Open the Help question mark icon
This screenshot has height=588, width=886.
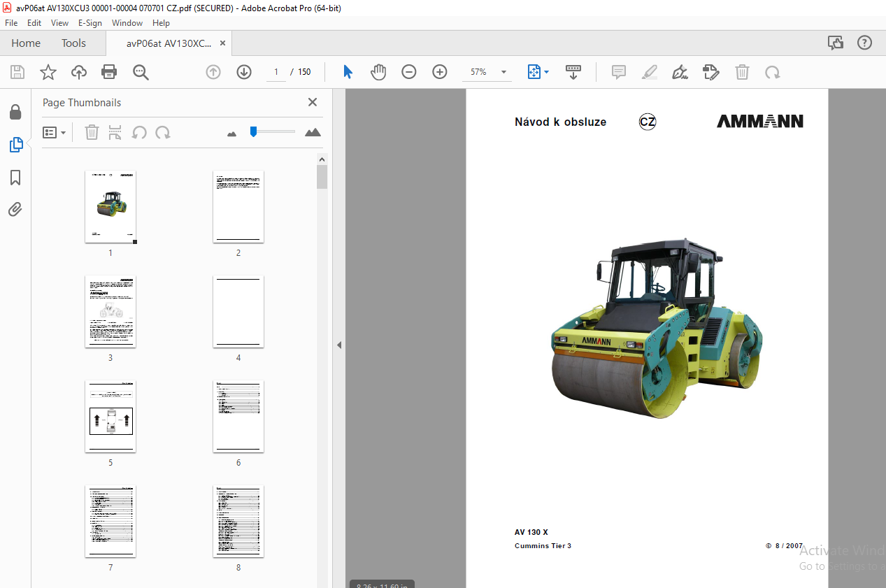coord(865,43)
